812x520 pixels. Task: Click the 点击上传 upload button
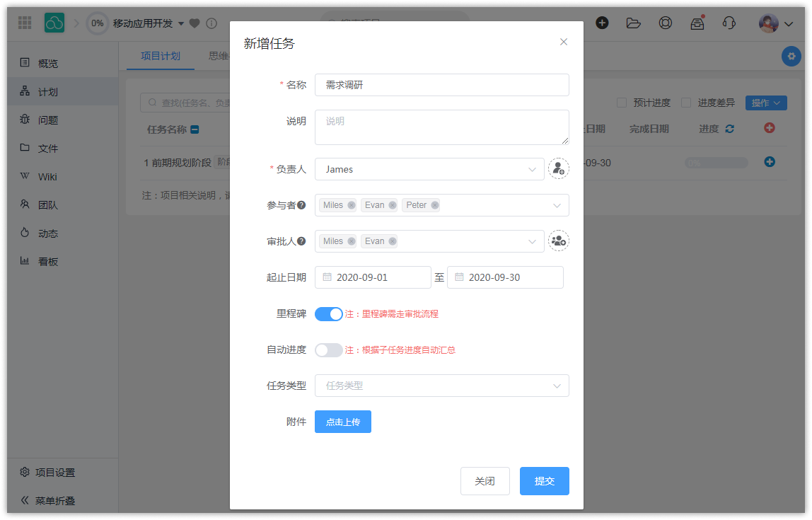click(x=343, y=422)
